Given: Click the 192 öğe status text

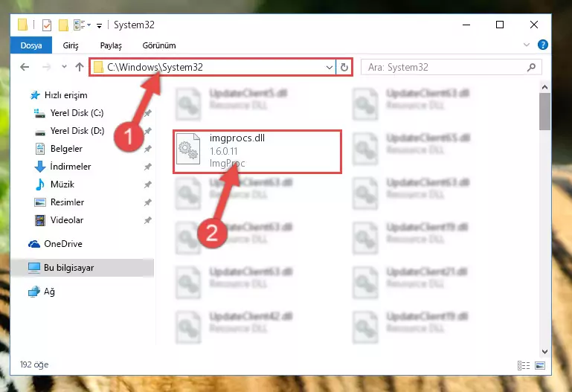Looking at the screenshot, I should tap(34, 364).
